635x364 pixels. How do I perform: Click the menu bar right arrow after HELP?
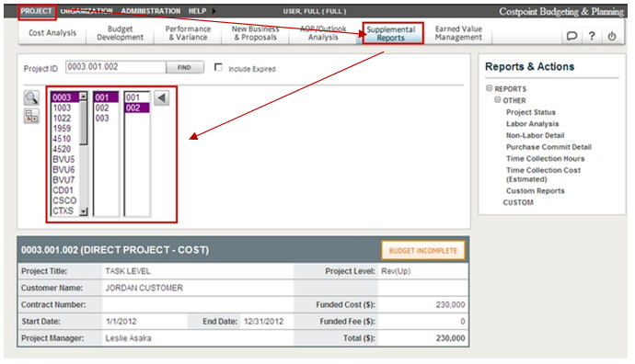tap(214, 11)
